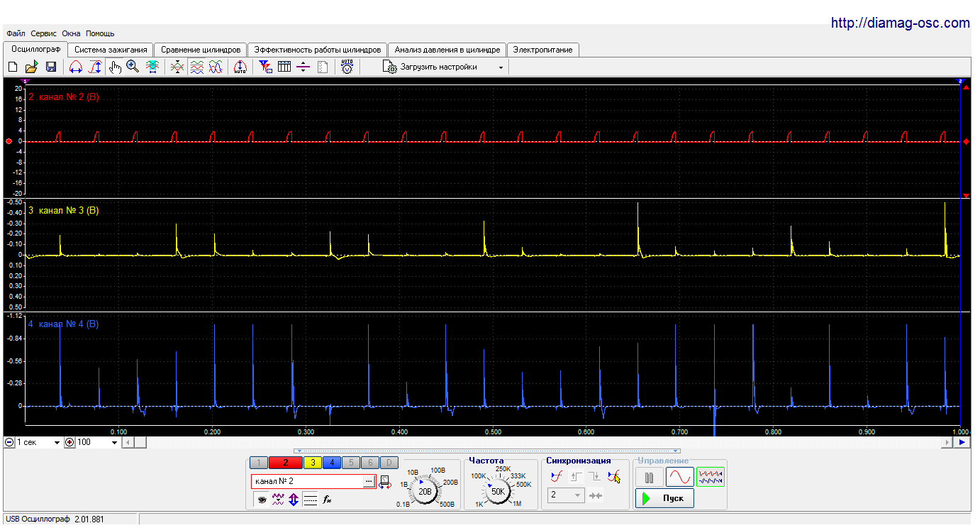980x528 pixels.
Task: Click the cyan waveform fit icon
Action: tap(152, 67)
